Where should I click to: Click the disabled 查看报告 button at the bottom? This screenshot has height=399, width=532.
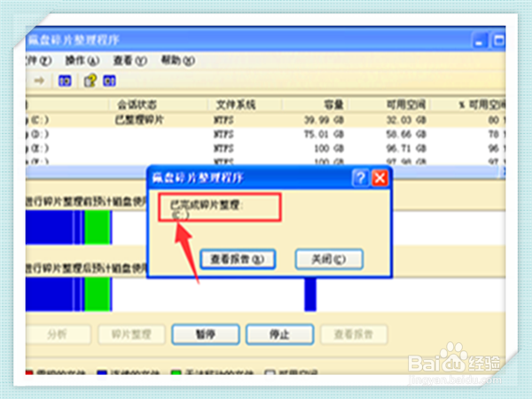click(354, 334)
